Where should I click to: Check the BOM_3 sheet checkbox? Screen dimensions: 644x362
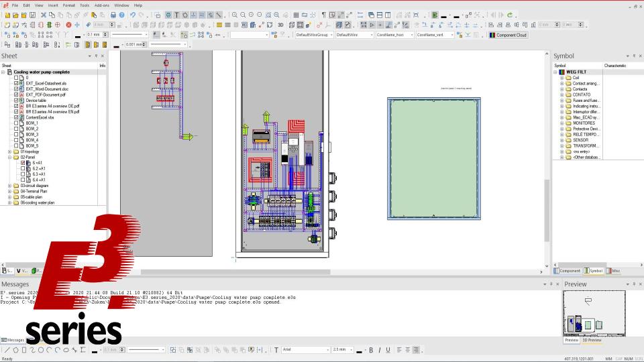point(16,135)
